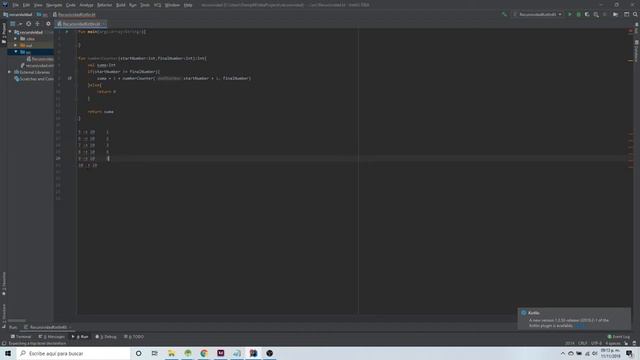The height and width of the screenshot is (360, 640).
Task: Open Task View on the taskbar
Action: click(155, 353)
